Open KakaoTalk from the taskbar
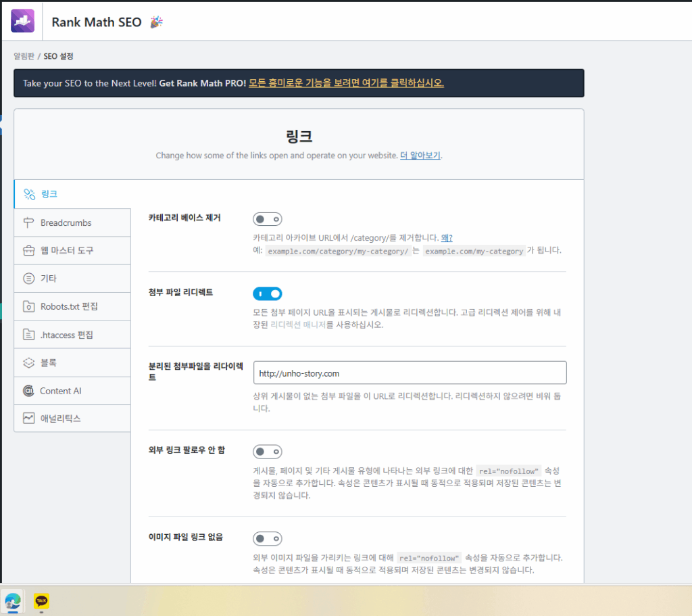The image size is (692, 616). tap(41, 600)
